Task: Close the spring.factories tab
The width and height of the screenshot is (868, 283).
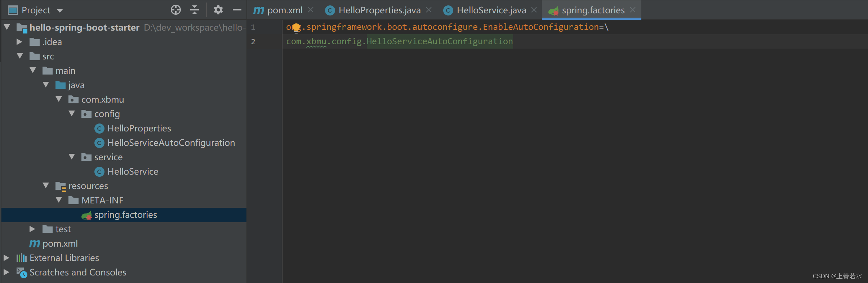Action: pyautogui.click(x=633, y=10)
